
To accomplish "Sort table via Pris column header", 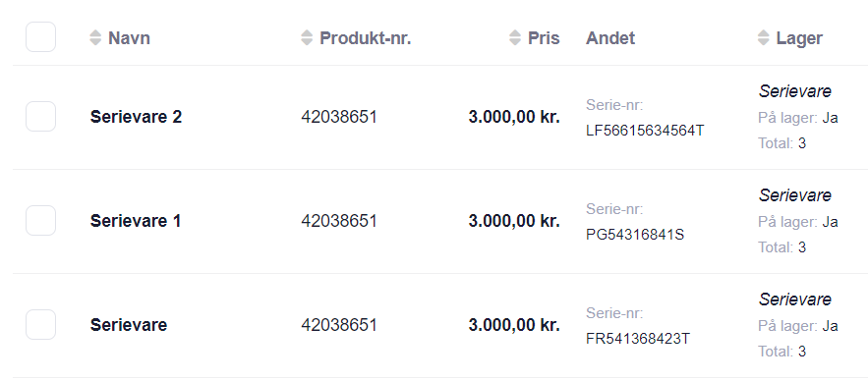I will 544,38.
